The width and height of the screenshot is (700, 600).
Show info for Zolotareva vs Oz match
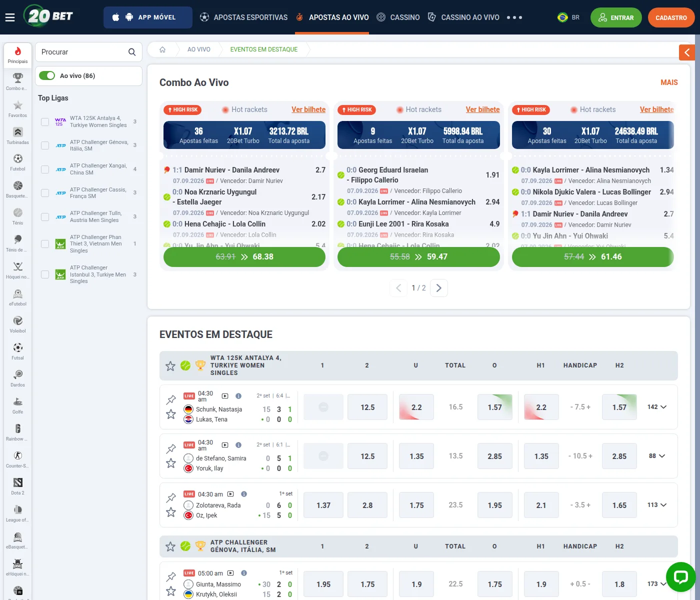pos(244,494)
